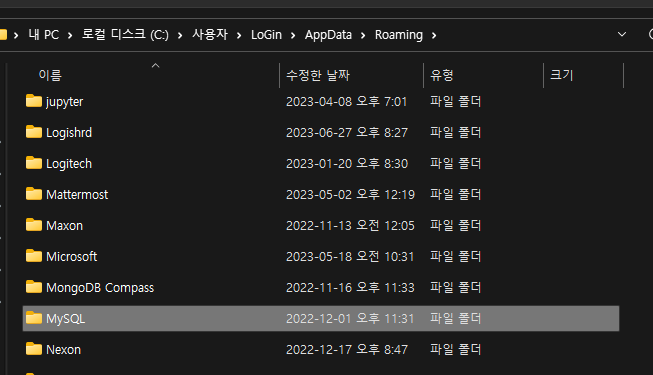Expand chevron after AppData breadcrumb
Screen dimensions: 653x375
pyautogui.click(x=363, y=36)
